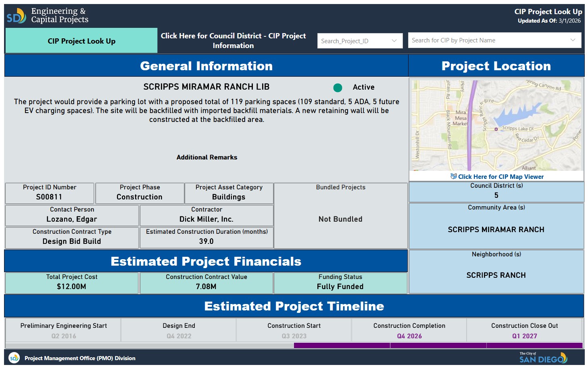Click the purple timeline progress bar
The width and height of the screenshot is (588, 369).
tap(438, 346)
